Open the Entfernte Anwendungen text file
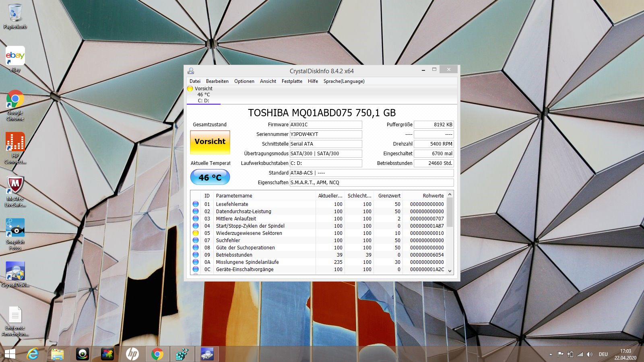 click(15, 321)
